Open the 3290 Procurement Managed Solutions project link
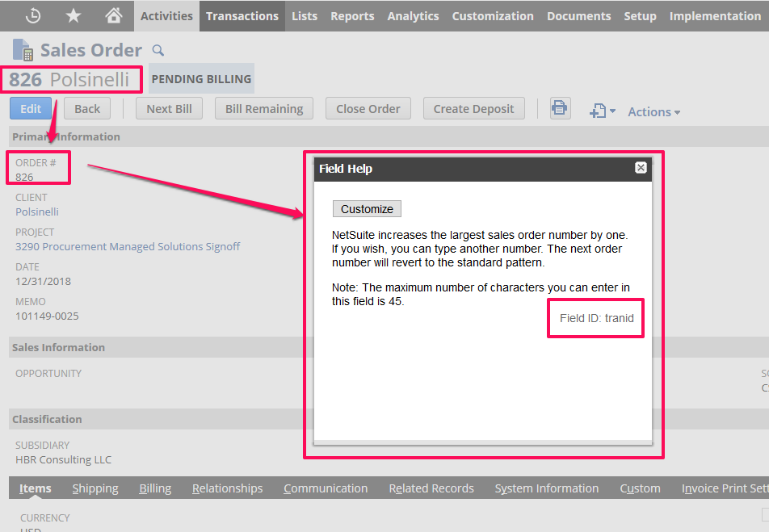Viewport: 769px width, 532px height. pyautogui.click(x=128, y=246)
